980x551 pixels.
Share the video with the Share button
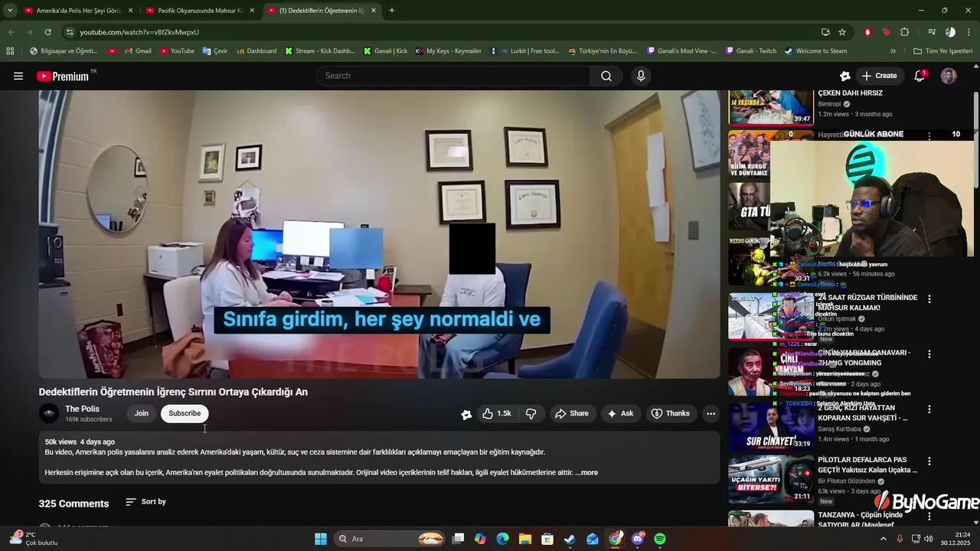coord(572,413)
